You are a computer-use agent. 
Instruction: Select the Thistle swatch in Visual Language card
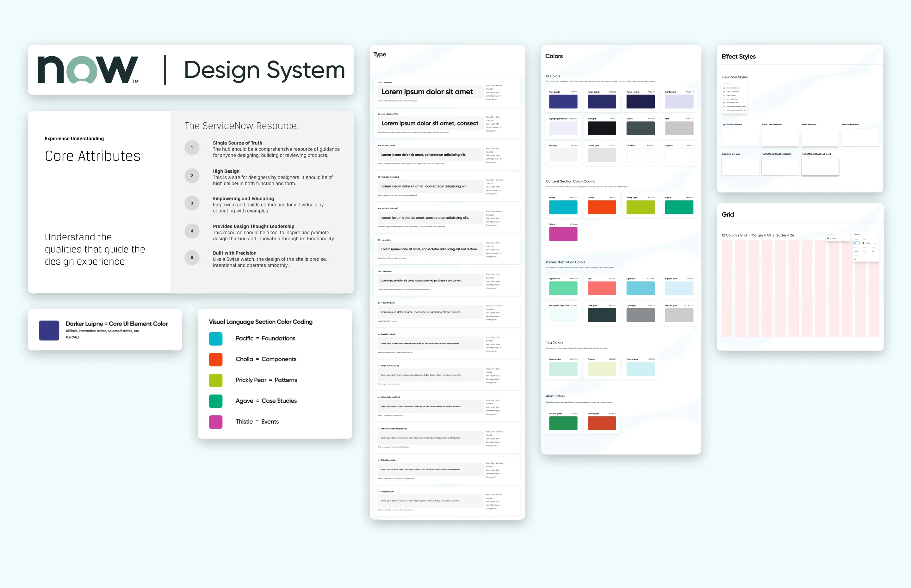pyautogui.click(x=216, y=422)
